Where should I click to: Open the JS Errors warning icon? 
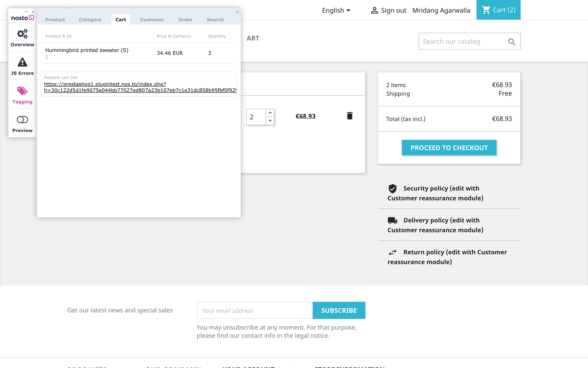[x=22, y=62]
